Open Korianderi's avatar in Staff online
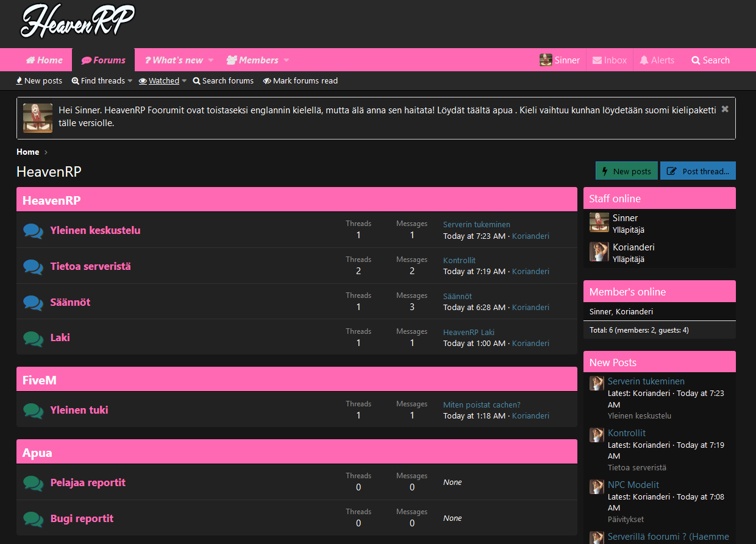The width and height of the screenshot is (756, 544). click(599, 252)
